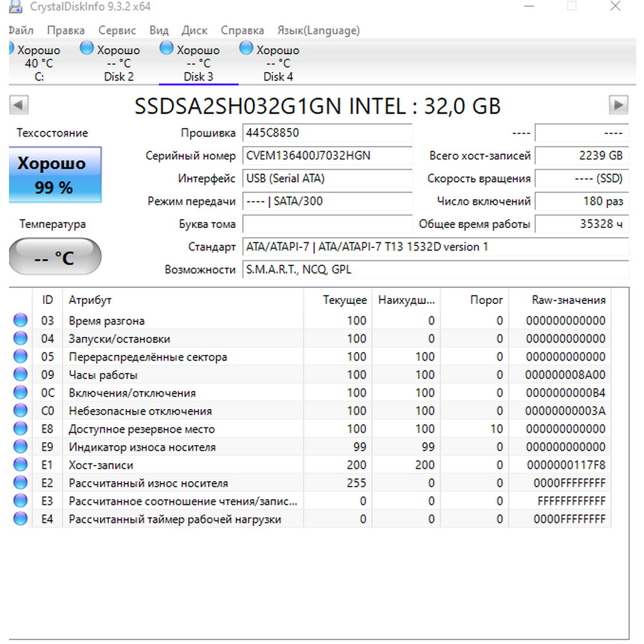The width and height of the screenshot is (644, 644).
Task: Click total working time value 35328 ч
Action: click(x=582, y=224)
